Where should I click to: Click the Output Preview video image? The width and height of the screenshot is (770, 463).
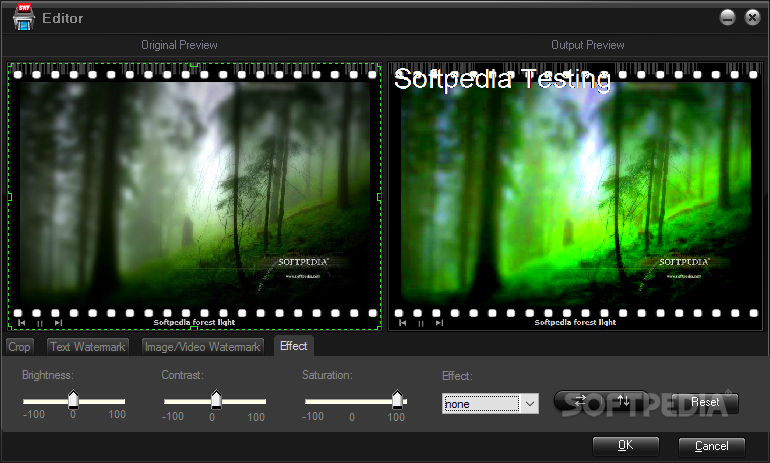576,196
